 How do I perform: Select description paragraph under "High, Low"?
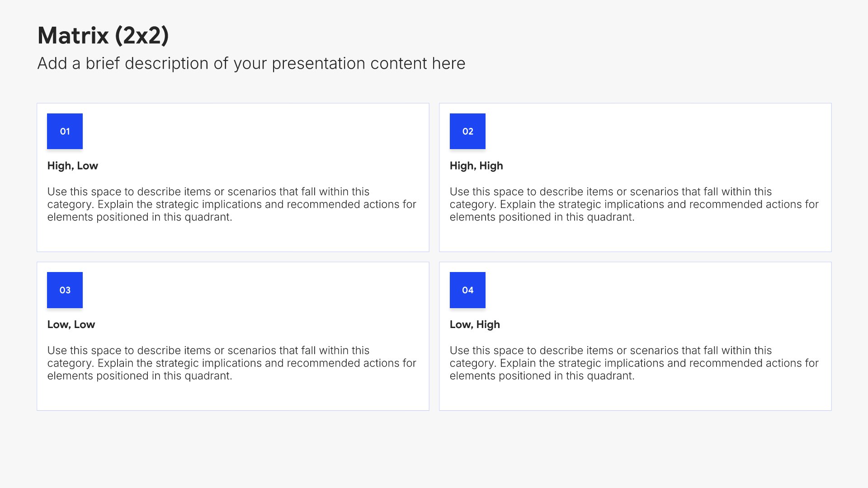point(231,204)
